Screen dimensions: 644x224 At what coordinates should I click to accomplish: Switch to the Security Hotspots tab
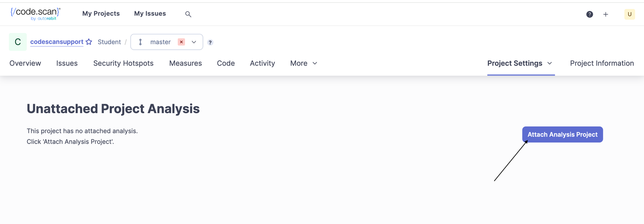click(x=123, y=63)
